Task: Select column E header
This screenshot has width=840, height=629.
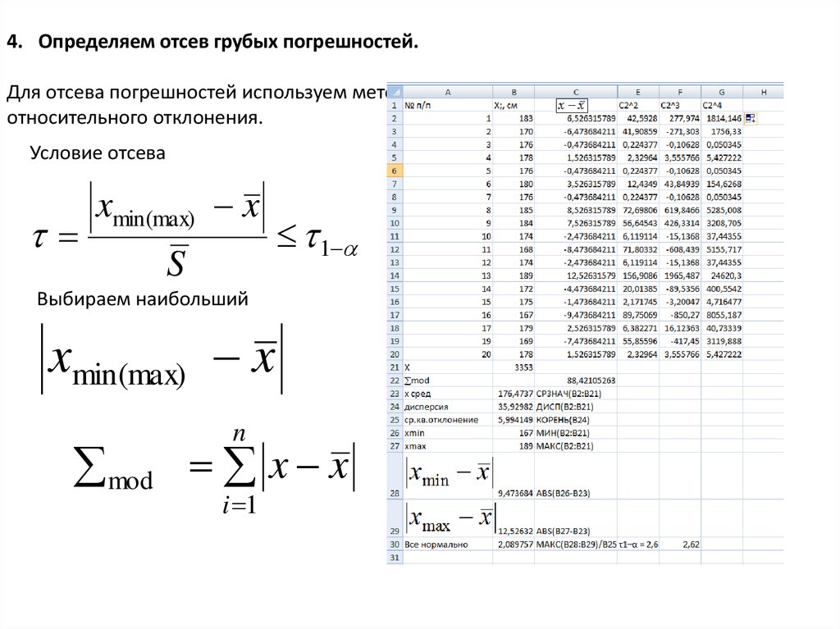Action: pos(637,92)
